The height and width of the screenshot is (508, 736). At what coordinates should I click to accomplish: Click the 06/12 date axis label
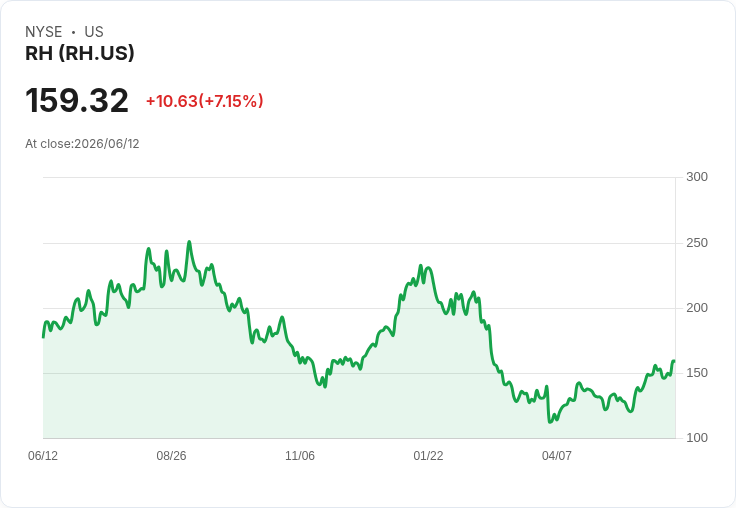[x=43, y=455]
